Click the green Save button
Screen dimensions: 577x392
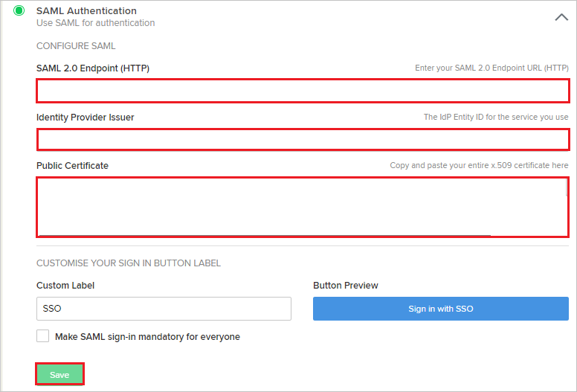pyautogui.click(x=59, y=374)
